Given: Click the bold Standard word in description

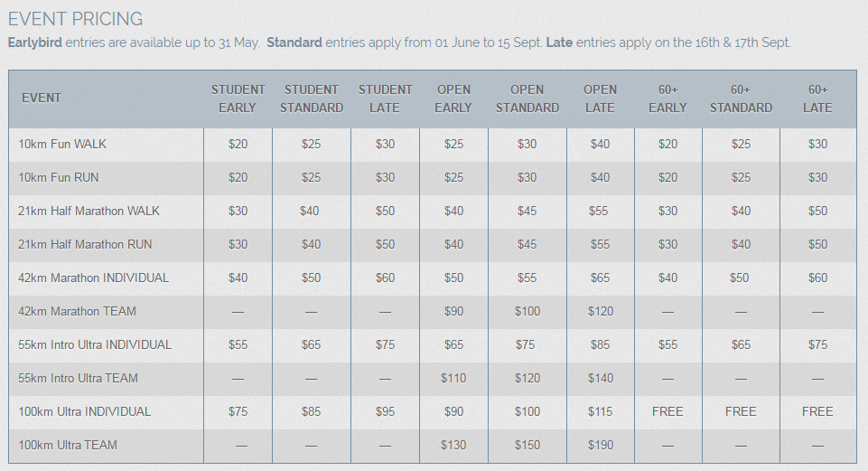Looking at the screenshot, I should coord(294,42).
